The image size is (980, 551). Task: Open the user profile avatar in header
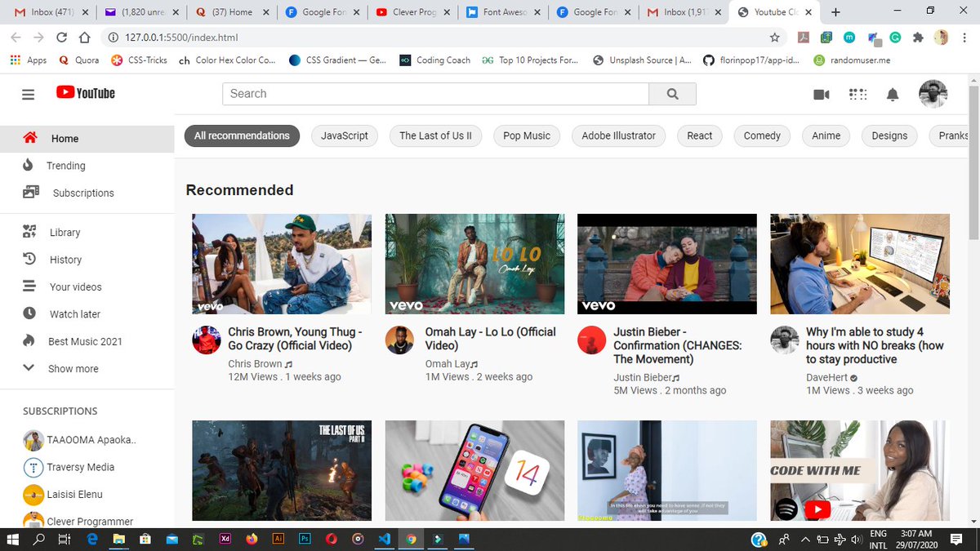pyautogui.click(x=933, y=94)
